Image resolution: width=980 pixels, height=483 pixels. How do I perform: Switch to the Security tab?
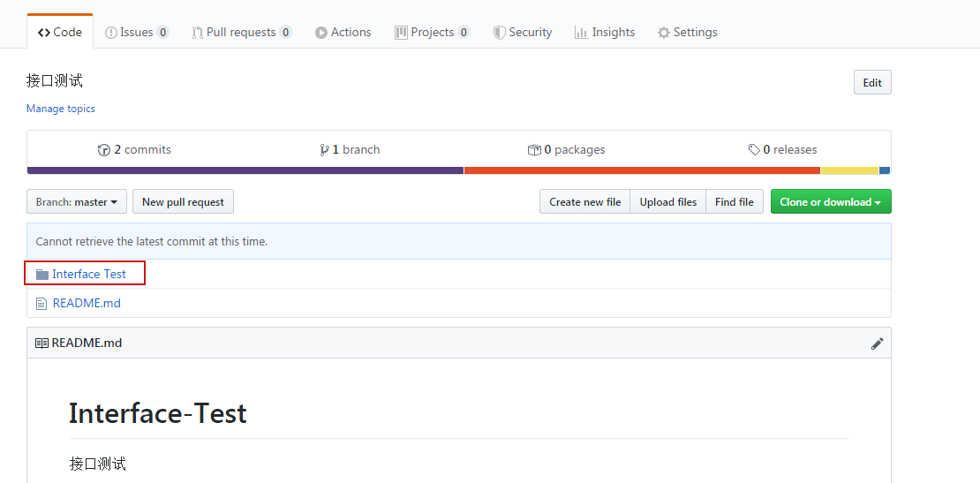pyautogui.click(x=523, y=32)
